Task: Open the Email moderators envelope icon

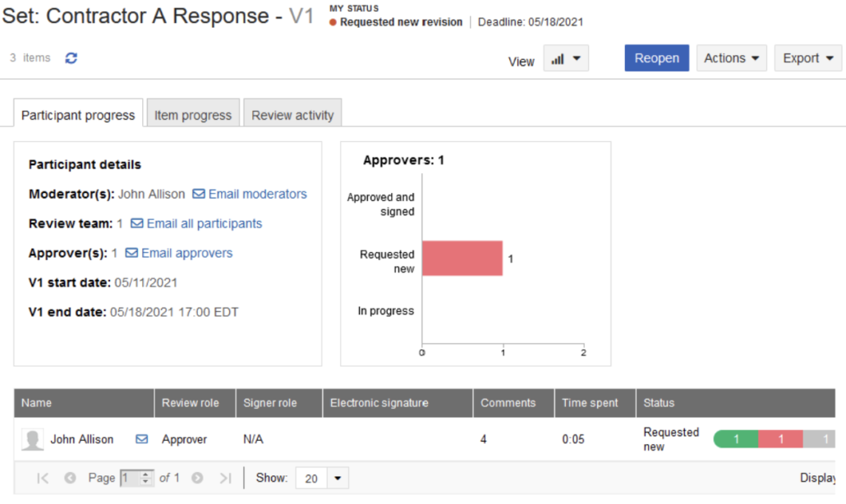Action: pyautogui.click(x=199, y=194)
